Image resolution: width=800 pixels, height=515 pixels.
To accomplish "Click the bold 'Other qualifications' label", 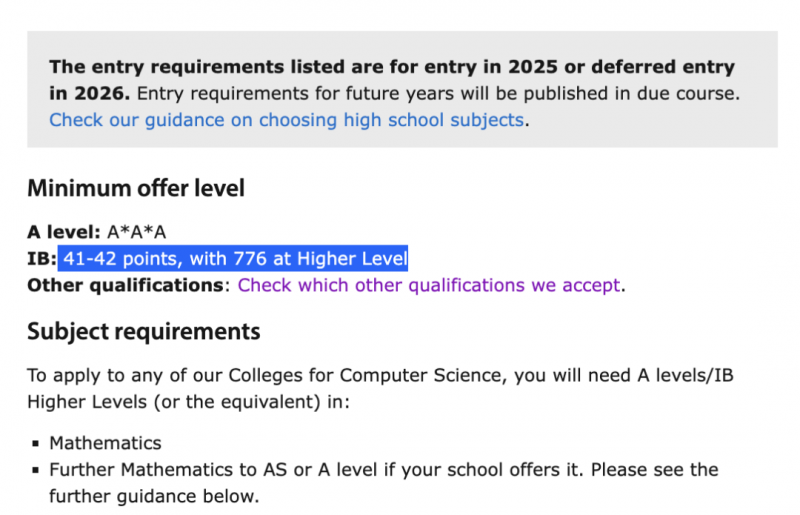I will pyautogui.click(x=125, y=285).
